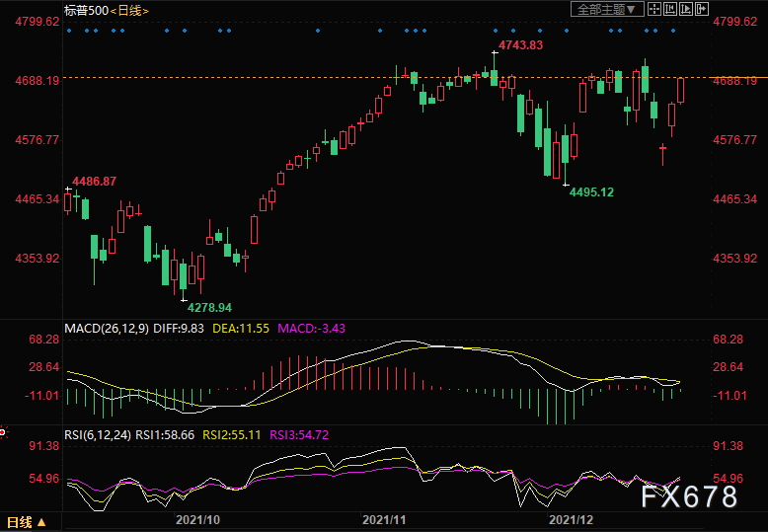Click the RSI3:54.72 value
The width and height of the screenshot is (768, 532).
[299, 435]
